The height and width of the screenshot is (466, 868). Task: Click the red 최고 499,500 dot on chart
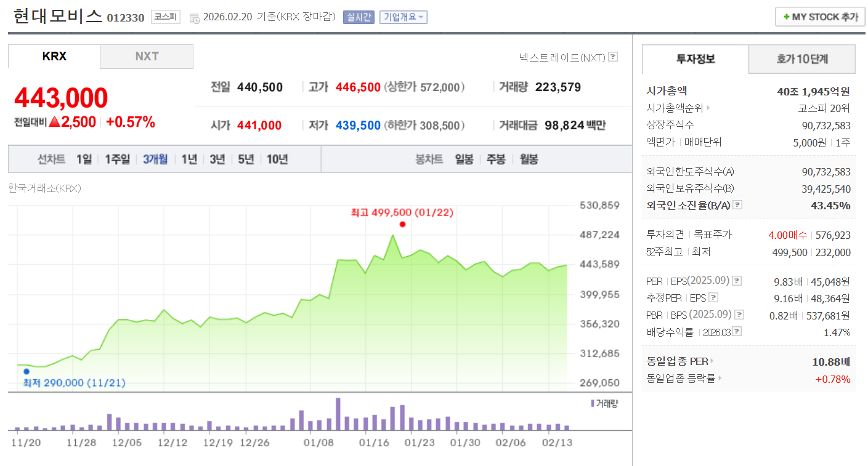pyautogui.click(x=402, y=224)
